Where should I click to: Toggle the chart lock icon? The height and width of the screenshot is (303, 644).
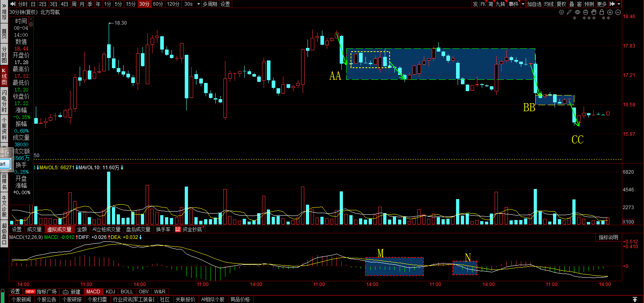click(602, 12)
